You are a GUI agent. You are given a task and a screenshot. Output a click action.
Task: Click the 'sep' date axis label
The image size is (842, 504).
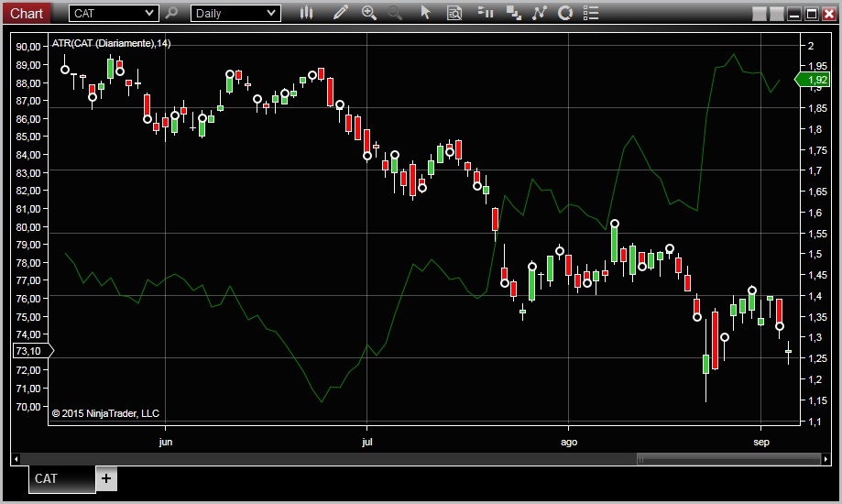[760, 443]
